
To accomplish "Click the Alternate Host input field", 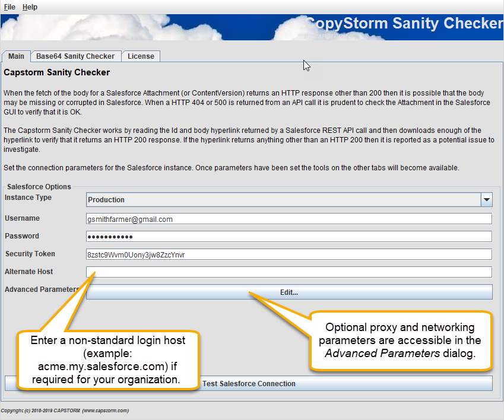I will [289, 272].
